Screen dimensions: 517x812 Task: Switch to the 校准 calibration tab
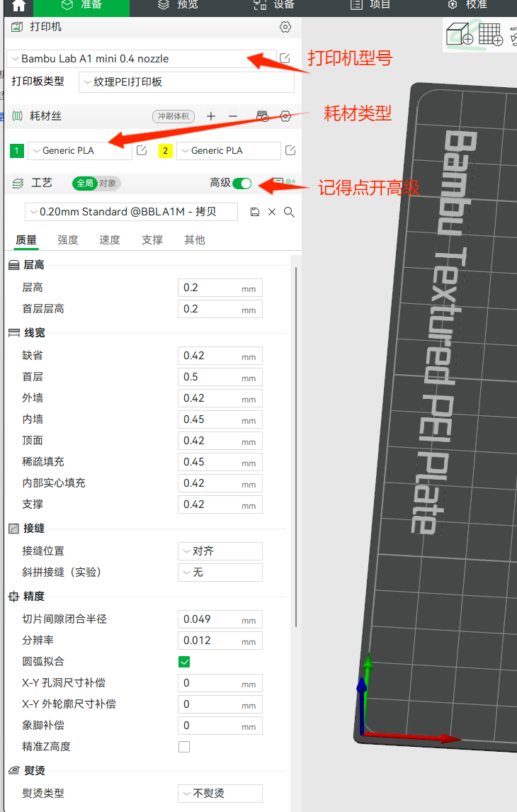pos(468,5)
